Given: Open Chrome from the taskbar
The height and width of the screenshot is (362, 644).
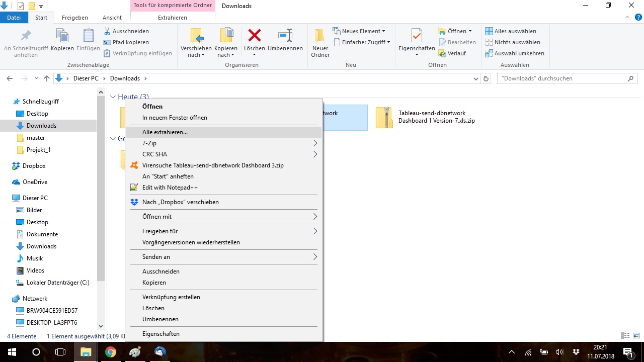Looking at the screenshot, I should pos(111,352).
